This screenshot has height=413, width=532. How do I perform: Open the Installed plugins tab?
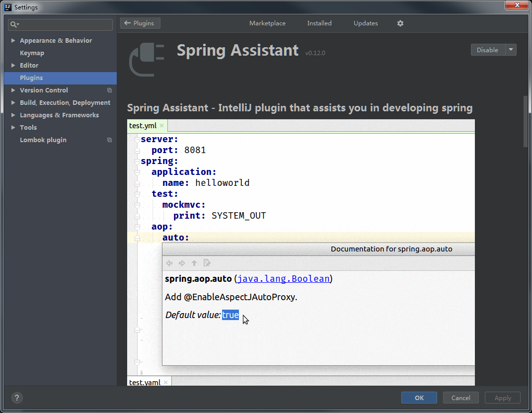[319, 23]
